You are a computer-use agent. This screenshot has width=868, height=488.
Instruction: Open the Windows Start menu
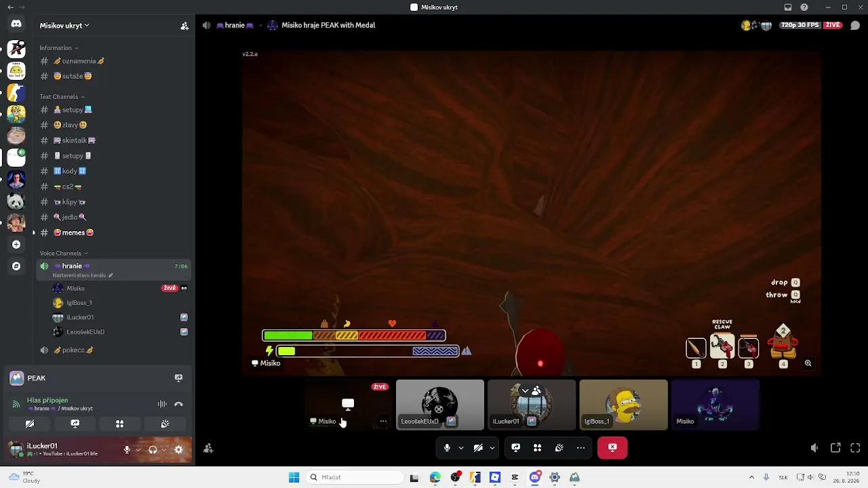pyautogui.click(x=294, y=477)
